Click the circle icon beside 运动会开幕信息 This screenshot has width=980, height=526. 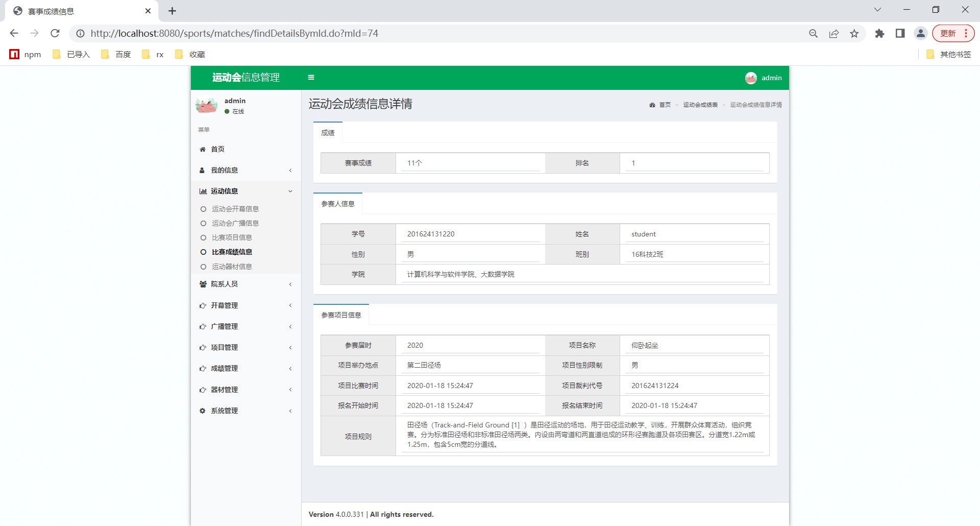click(203, 209)
